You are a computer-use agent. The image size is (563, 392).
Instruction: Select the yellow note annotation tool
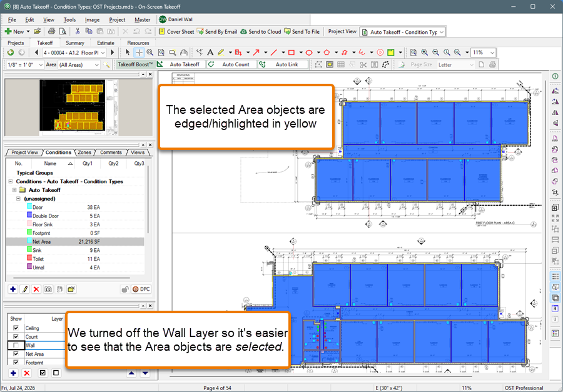point(390,53)
